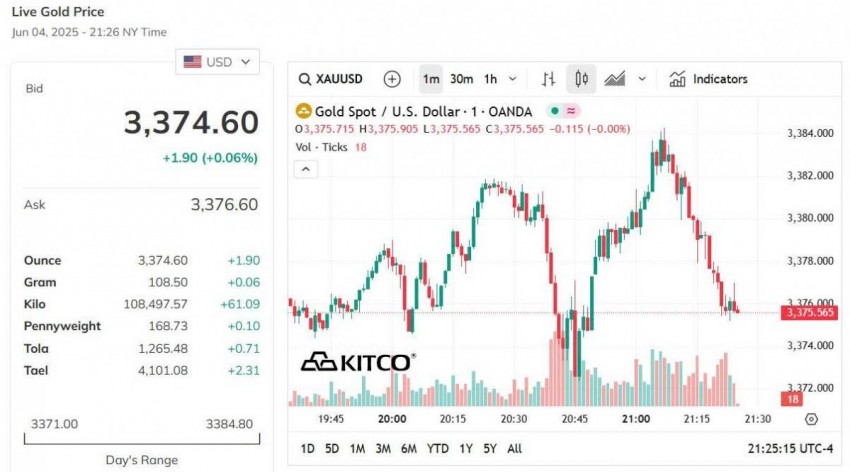Open the USD currency dropdown
Image resolution: width=850 pixels, height=472 pixels.
tap(217, 62)
